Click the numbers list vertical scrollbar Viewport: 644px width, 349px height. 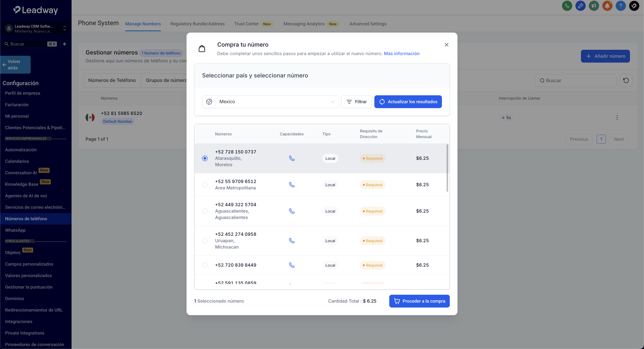447,168
